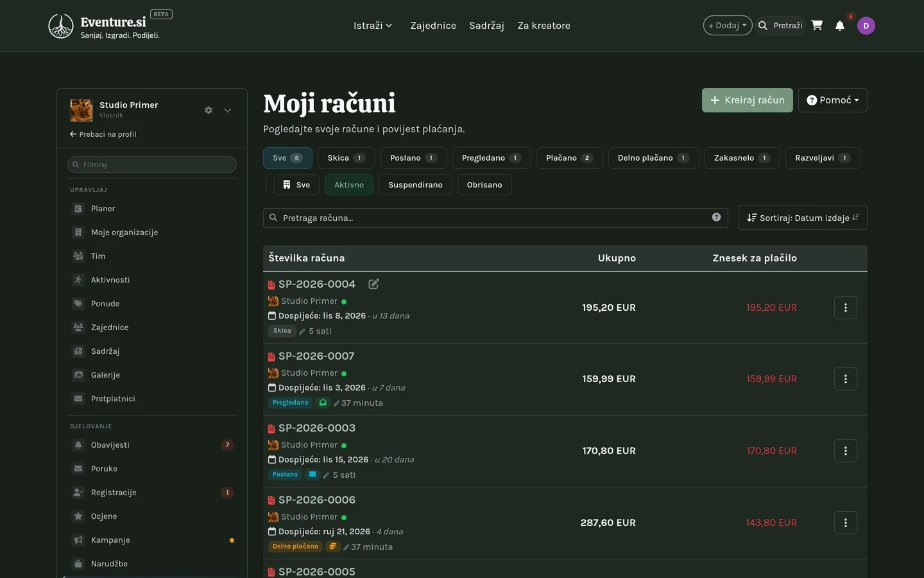Viewport: 924px width, 578px height.
Task: Select the Suspendirano status filter
Action: [x=415, y=185]
